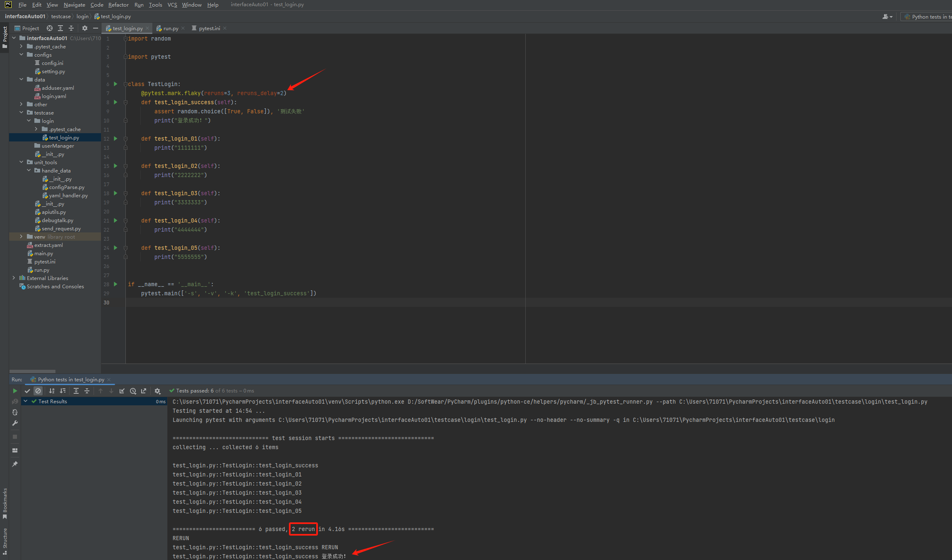Open test runner settings gear
This screenshot has width=952, height=560.
tap(157, 391)
